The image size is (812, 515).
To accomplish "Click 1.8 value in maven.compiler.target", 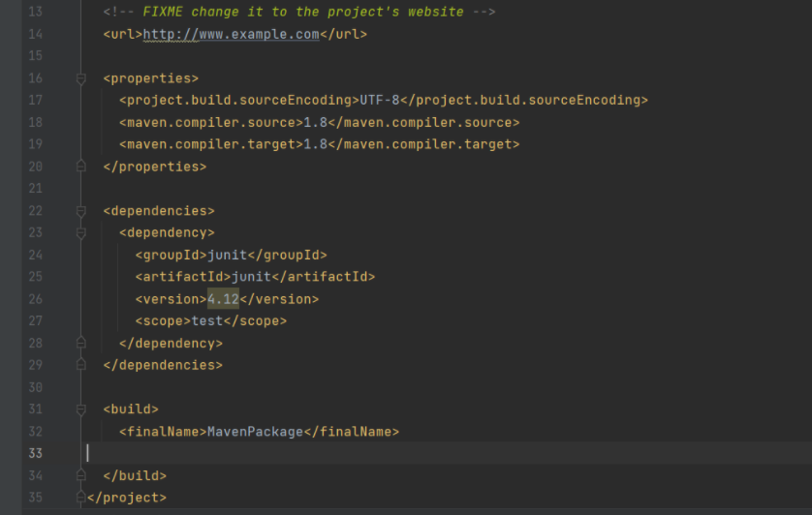I will 315,144.
